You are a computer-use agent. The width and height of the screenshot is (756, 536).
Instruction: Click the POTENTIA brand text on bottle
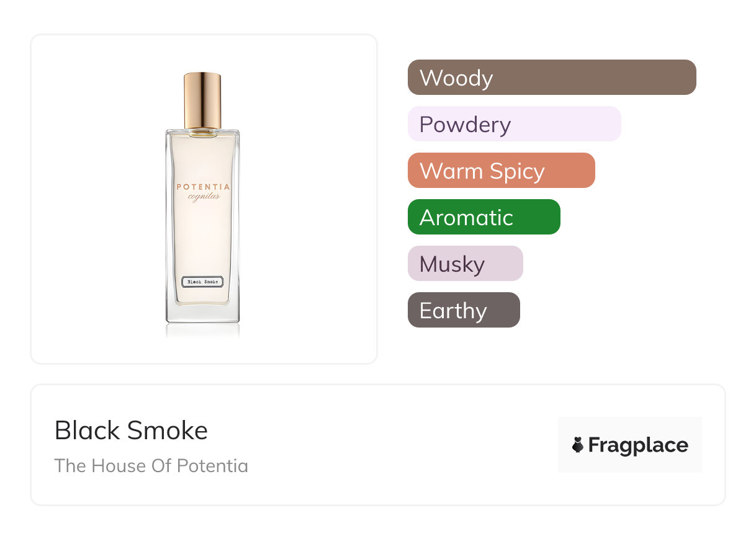pos(203,187)
